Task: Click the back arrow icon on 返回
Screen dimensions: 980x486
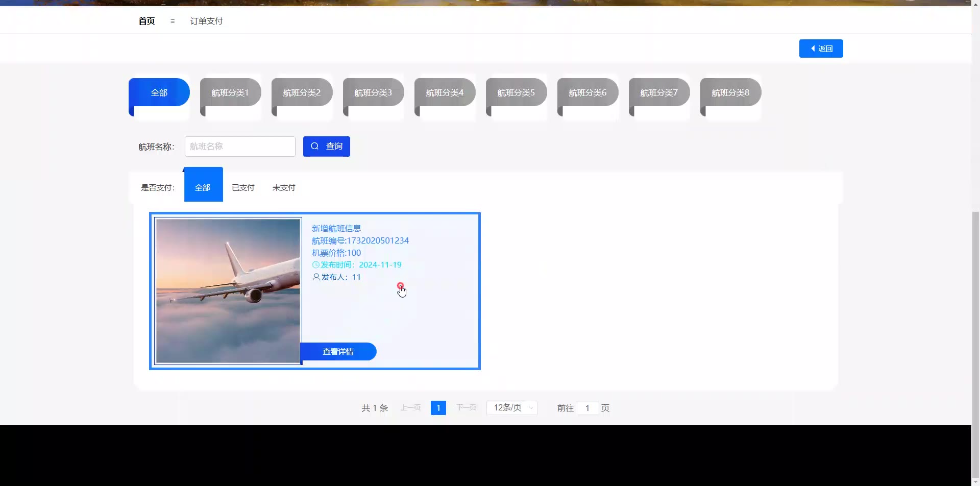Action: [813, 48]
